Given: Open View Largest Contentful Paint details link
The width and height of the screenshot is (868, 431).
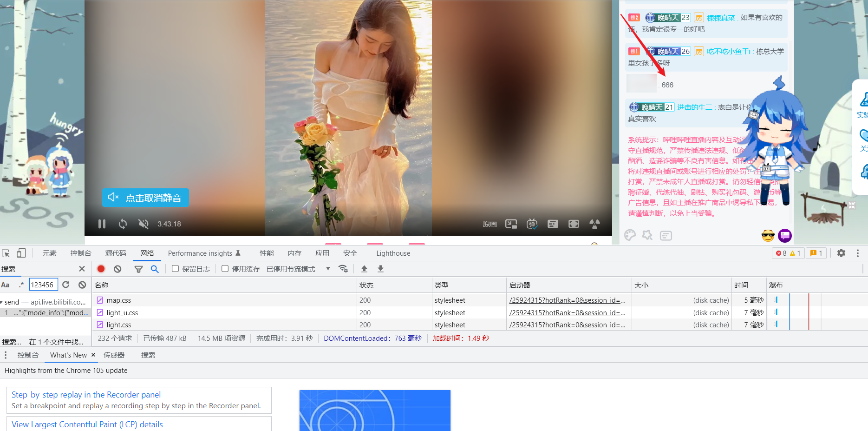Looking at the screenshot, I should point(87,424).
